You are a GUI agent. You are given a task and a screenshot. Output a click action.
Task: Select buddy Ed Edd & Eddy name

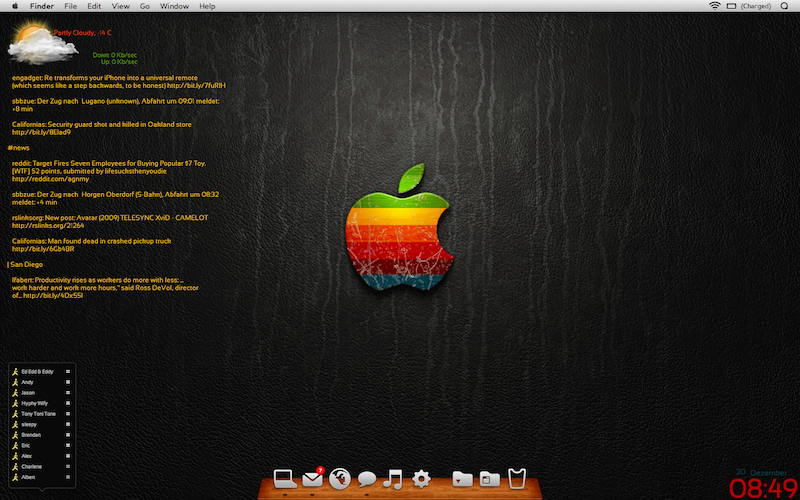pyautogui.click(x=37, y=371)
